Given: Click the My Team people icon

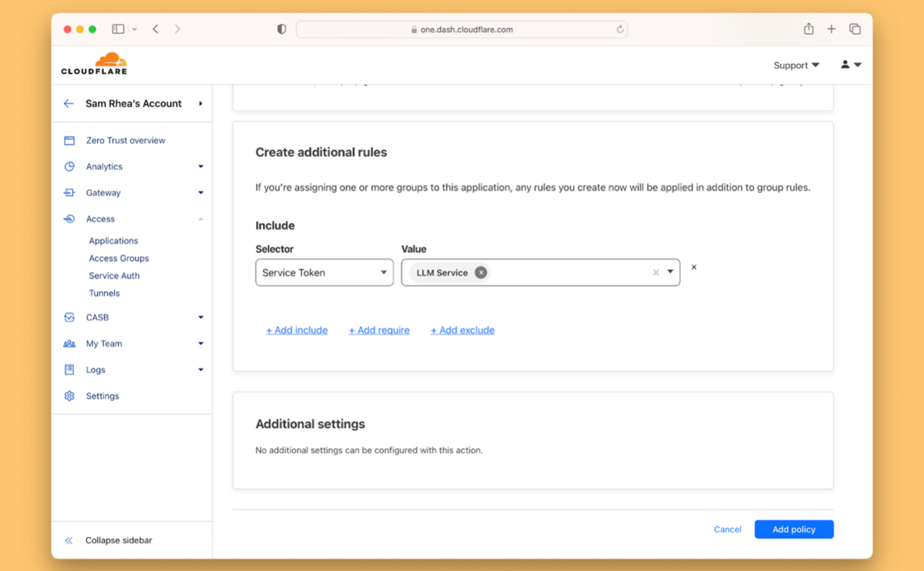Looking at the screenshot, I should tap(69, 344).
